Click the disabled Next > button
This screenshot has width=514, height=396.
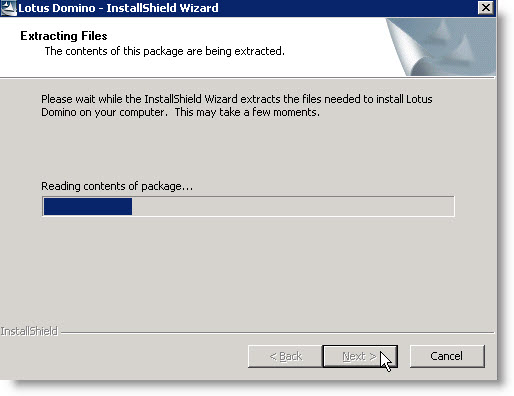[360, 356]
